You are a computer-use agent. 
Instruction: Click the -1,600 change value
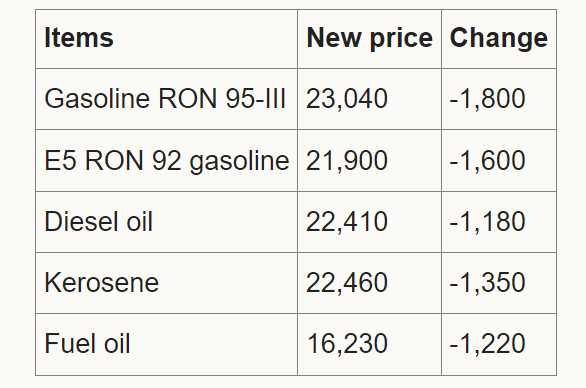point(487,161)
